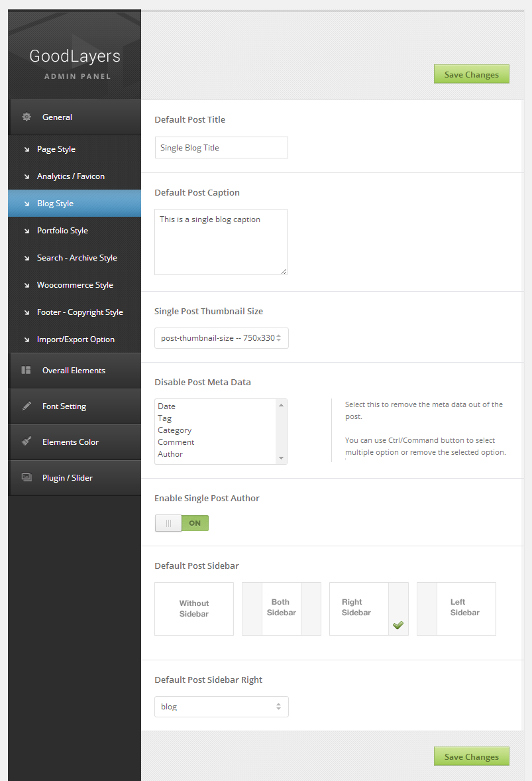The image size is (532, 781).
Task: Go to Footer - Copyright Style section
Action: (x=80, y=312)
